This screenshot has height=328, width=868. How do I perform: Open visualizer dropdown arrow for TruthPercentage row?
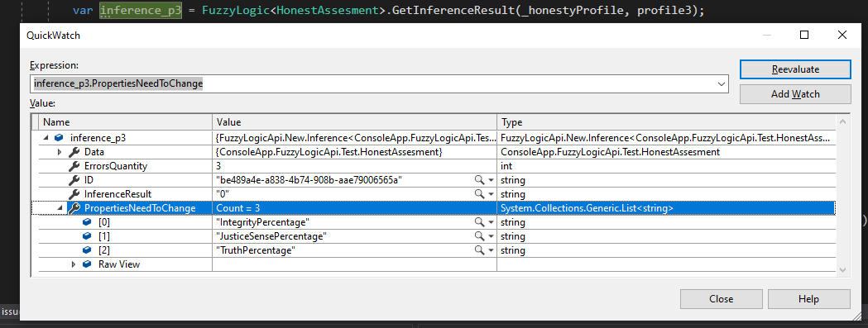[491, 250]
